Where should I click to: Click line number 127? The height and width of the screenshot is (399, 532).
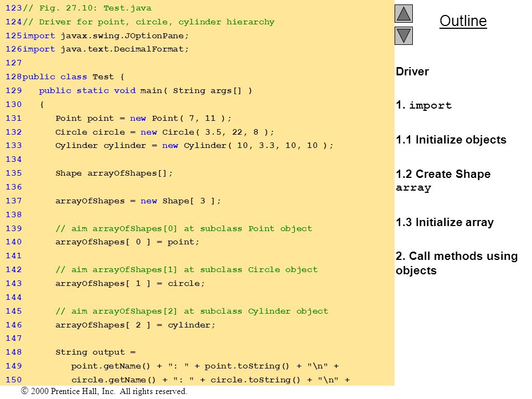[13, 63]
